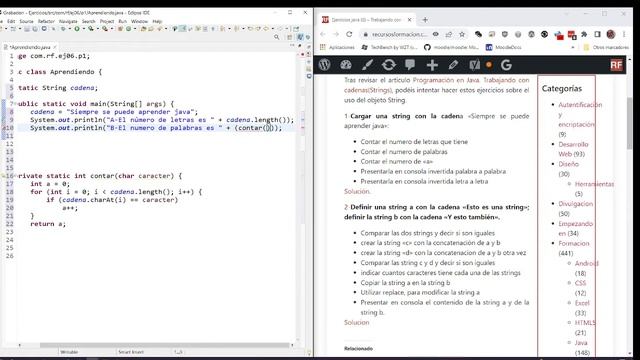Click the plus New content icon
This screenshot has height=360, width=640.
coord(432,65)
